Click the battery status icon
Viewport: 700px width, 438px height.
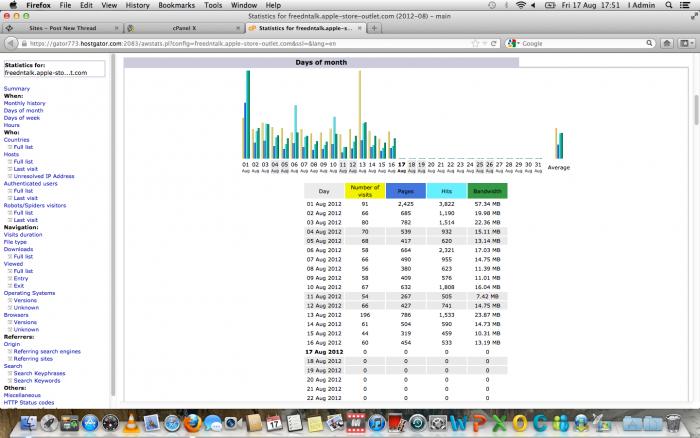tap(550, 5)
